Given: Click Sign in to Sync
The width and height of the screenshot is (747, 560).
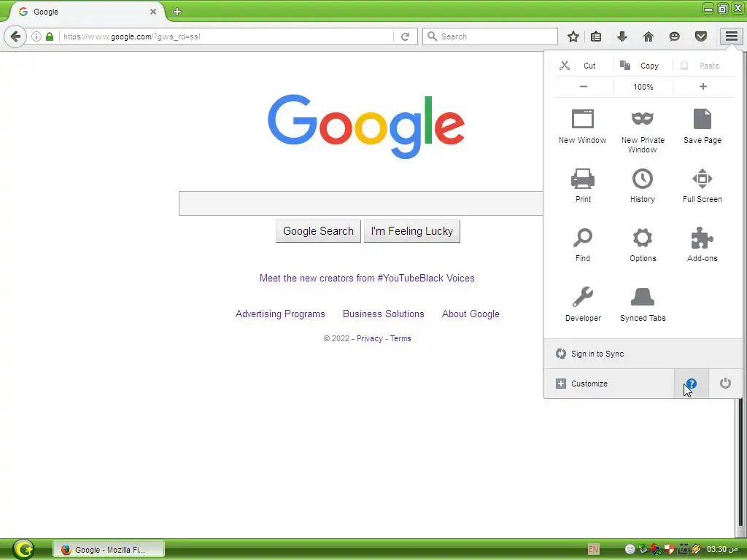Looking at the screenshot, I should pyautogui.click(x=643, y=354).
